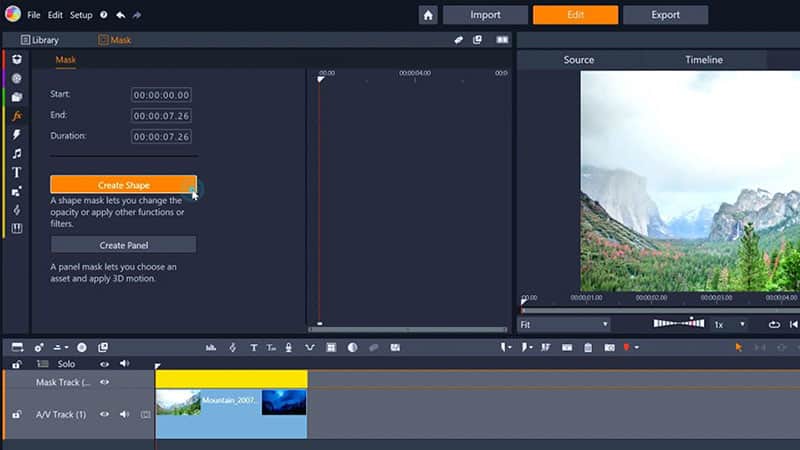Open the Setup menu
Screen dimensions: 800x450
(x=81, y=15)
